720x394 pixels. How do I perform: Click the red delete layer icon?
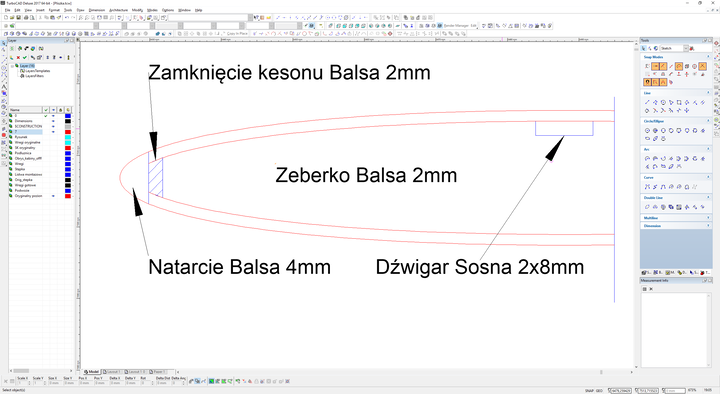(x=18, y=57)
